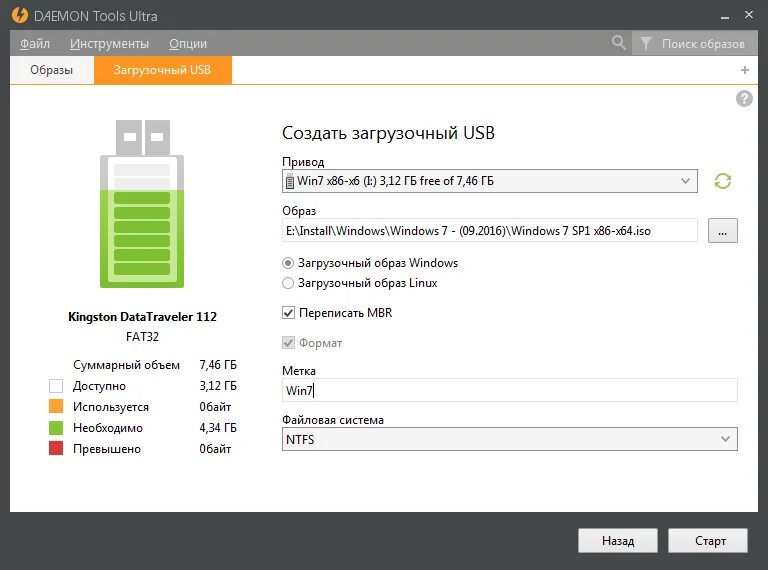
Task: Browse for image with the ... button
Action: click(x=722, y=231)
